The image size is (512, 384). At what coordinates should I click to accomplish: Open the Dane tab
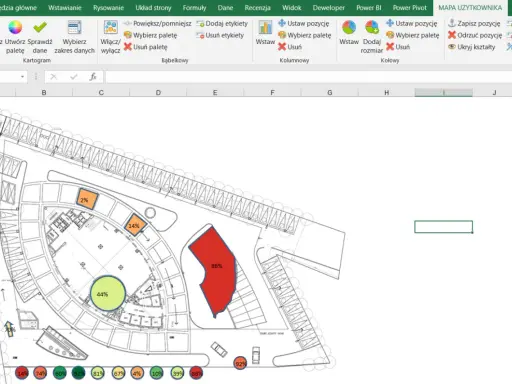[225, 8]
